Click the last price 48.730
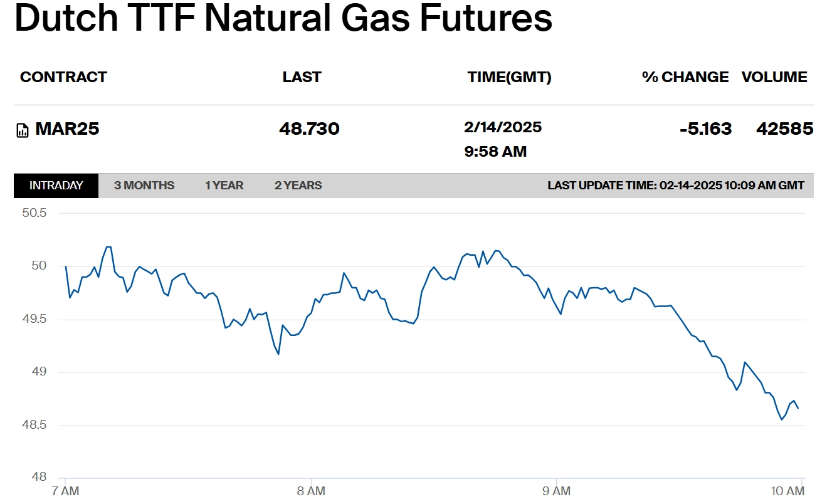The width and height of the screenshot is (837, 504). click(x=309, y=129)
